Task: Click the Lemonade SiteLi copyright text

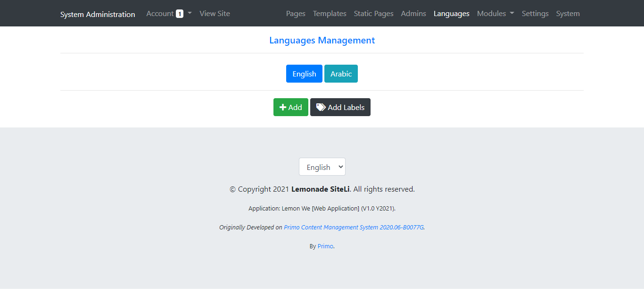Action: point(321,189)
